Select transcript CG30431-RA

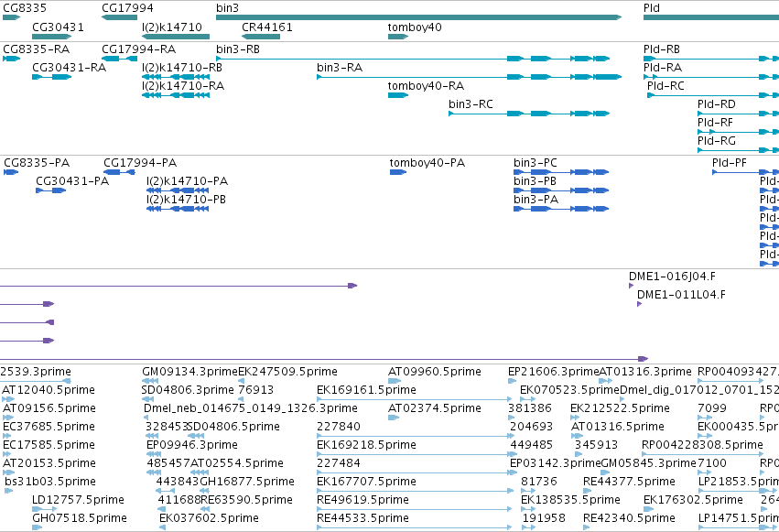pyautogui.click(x=69, y=68)
